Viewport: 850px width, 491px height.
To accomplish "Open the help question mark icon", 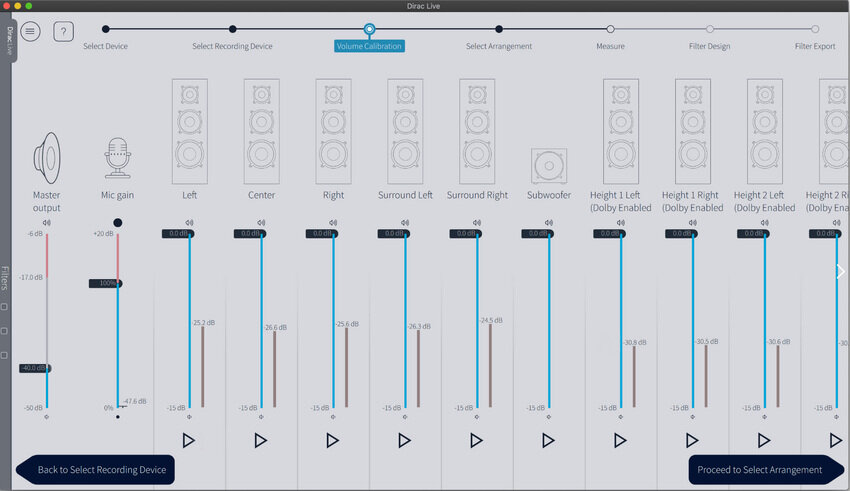I will [63, 31].
